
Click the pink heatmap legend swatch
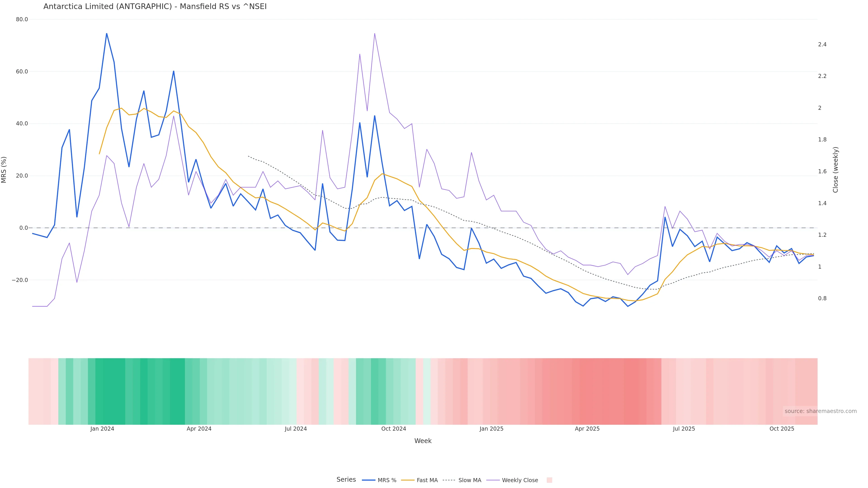tap(549, 480)
